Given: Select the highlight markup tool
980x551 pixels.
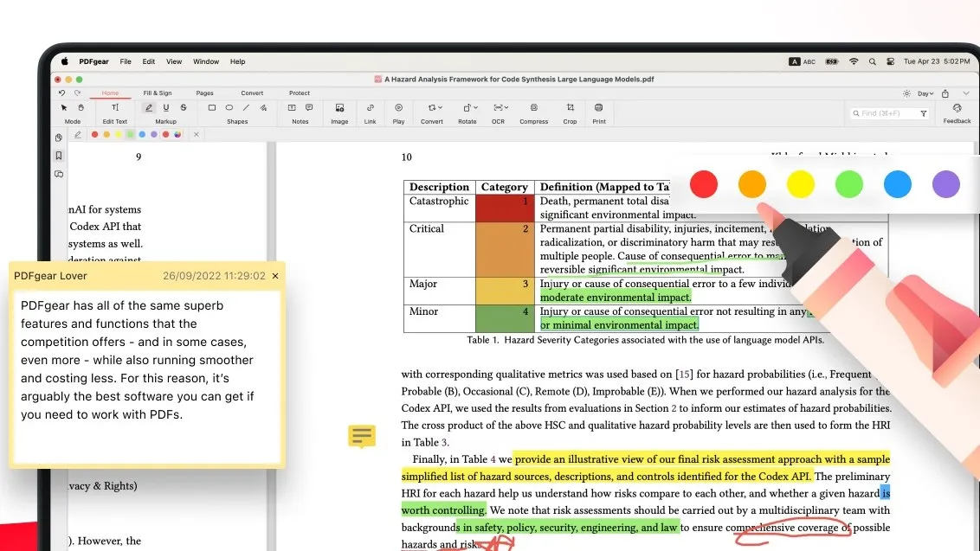Looking at the screenshot, I should tap(149, 108).
